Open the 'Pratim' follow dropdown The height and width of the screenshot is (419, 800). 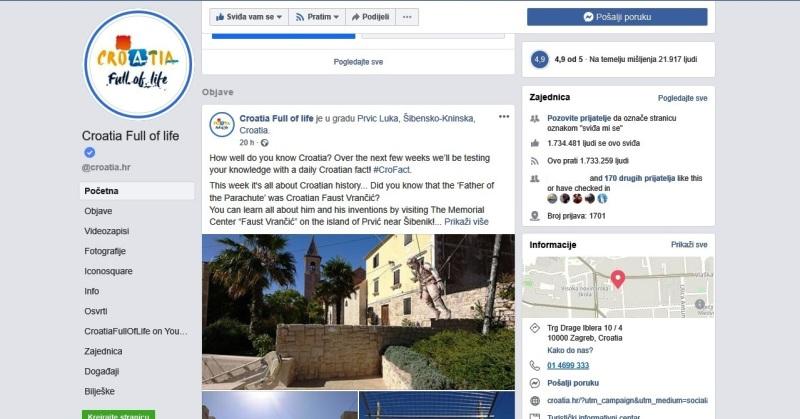pos(317,17)
